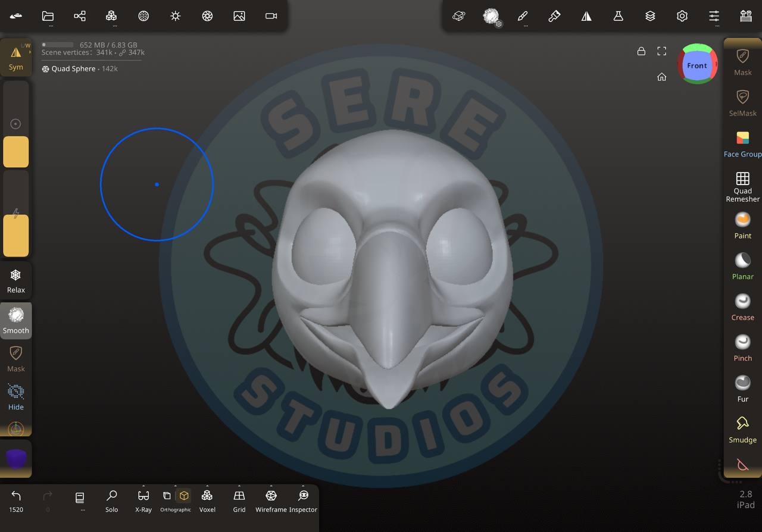Reset camera with the home button

click(x=661, y=77)
